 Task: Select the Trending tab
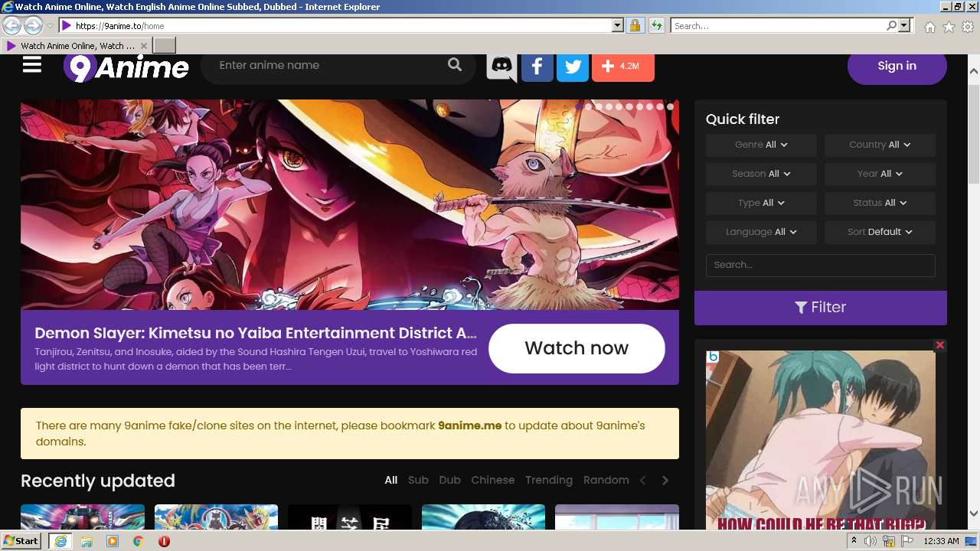pyautogui.click(x=549, y=480)
